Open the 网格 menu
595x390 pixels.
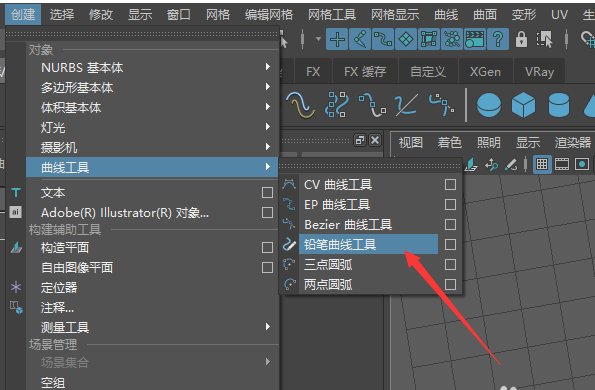218,14
